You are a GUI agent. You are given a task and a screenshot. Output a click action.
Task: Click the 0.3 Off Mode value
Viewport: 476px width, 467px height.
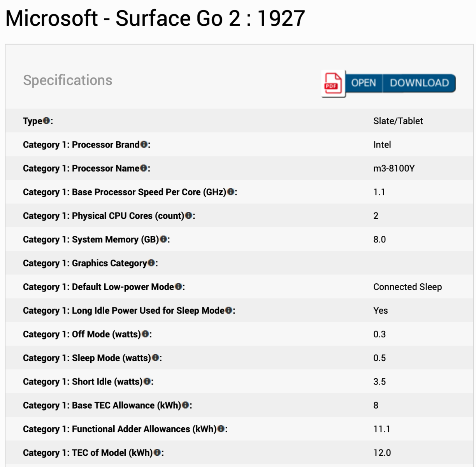click(x=379, y=335)
